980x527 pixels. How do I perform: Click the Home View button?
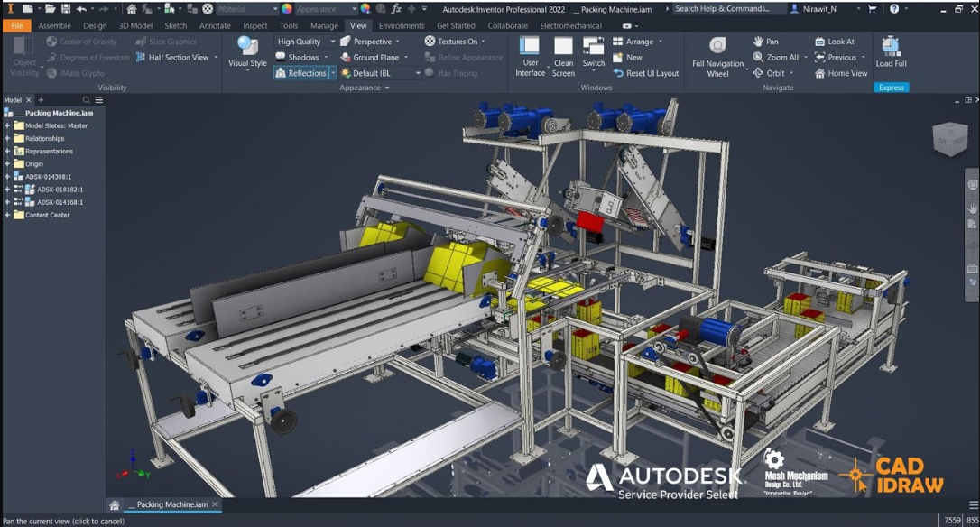pyautogui.click(x=841, y=73)
